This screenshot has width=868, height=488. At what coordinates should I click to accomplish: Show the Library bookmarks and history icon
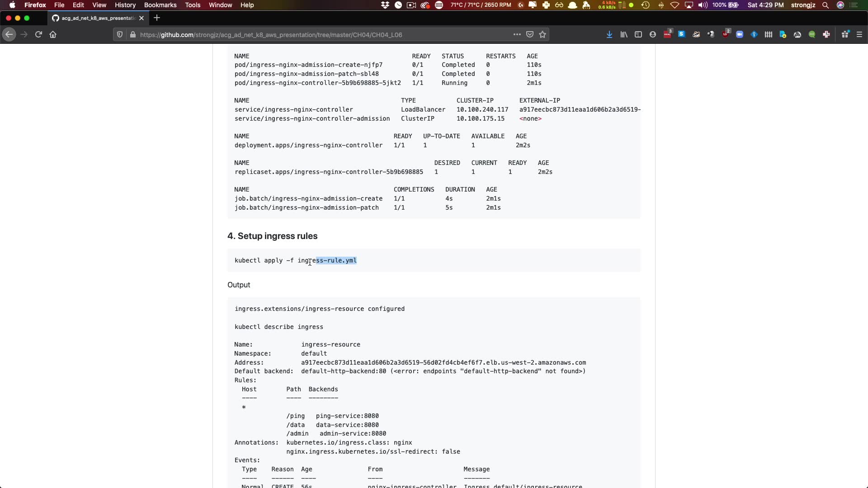pyautogui.click(x=624, y=34)
